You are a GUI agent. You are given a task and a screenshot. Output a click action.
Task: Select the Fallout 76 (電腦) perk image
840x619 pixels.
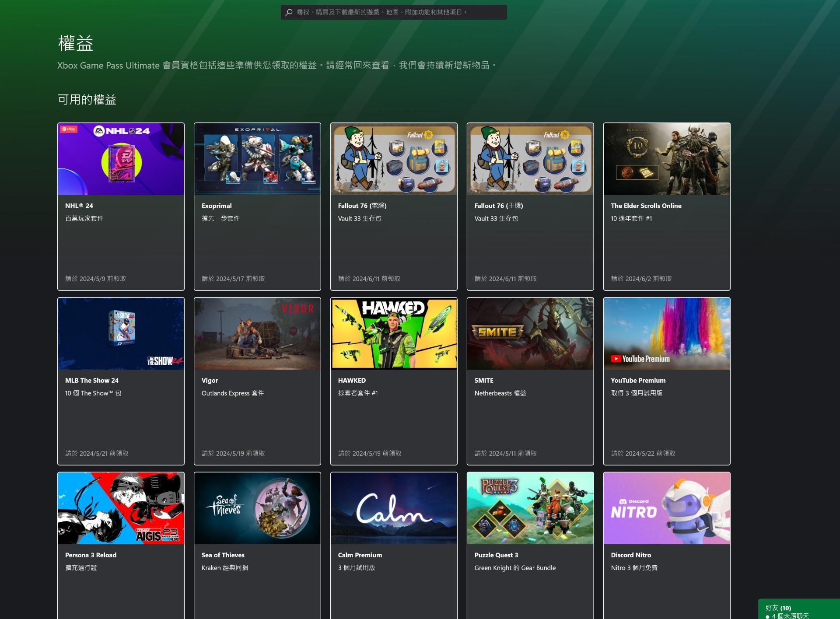394,159
